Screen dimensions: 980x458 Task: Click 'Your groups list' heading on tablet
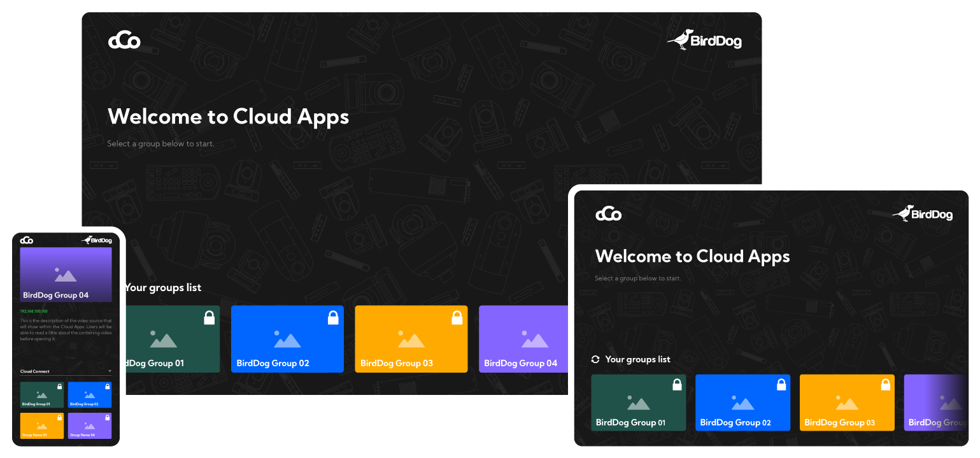pyautogui.click(x=638, y=359)
